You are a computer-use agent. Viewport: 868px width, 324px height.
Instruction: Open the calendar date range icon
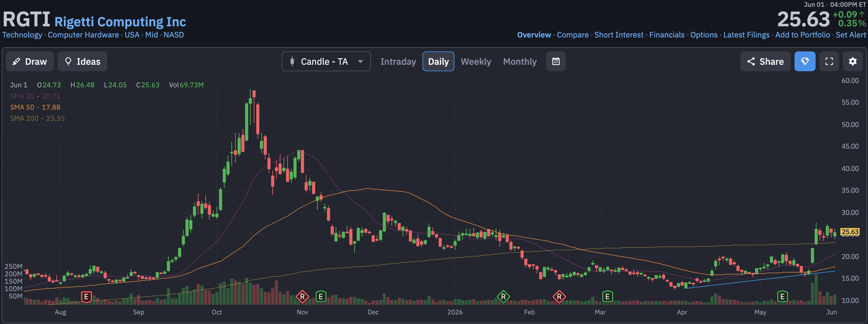556,62
